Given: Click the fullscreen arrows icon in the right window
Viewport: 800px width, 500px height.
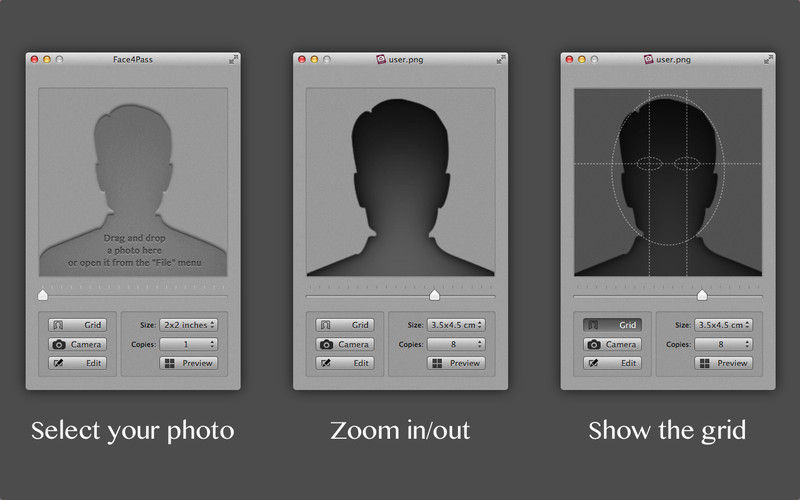Looking at the screenshot, I should click(768, 59).
